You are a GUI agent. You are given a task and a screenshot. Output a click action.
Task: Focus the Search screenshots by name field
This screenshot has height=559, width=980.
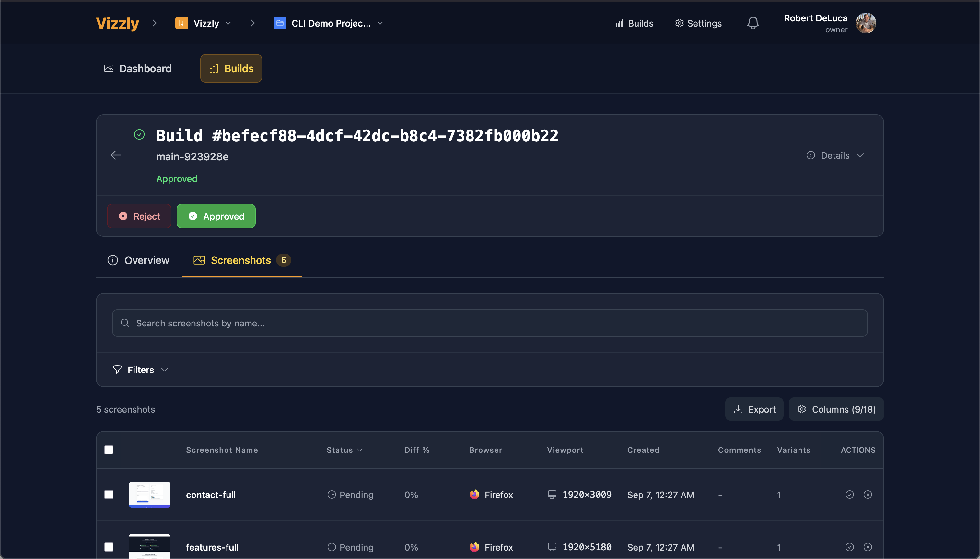click(x=490, y=323)
